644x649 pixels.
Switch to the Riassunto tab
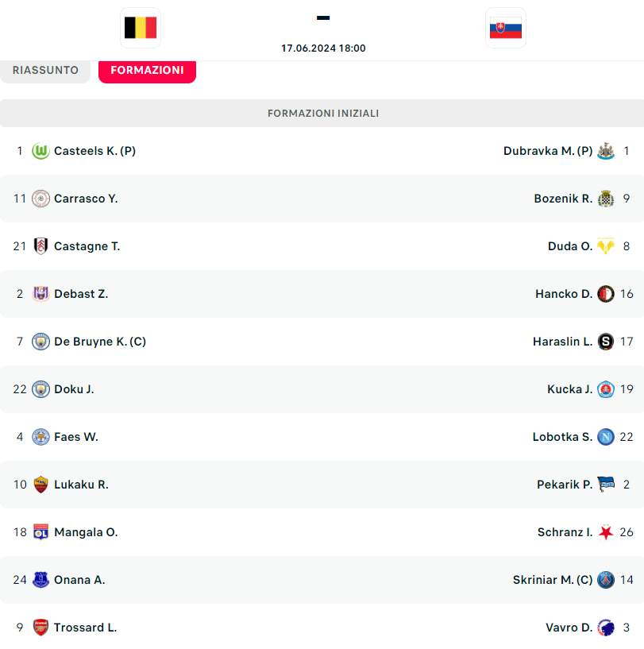click(x=45, y=70)
